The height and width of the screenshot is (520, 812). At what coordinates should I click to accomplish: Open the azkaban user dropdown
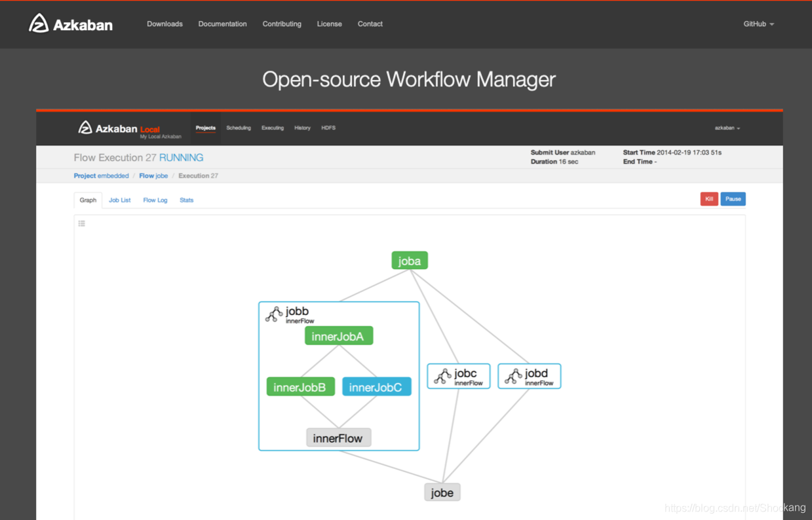727,128
